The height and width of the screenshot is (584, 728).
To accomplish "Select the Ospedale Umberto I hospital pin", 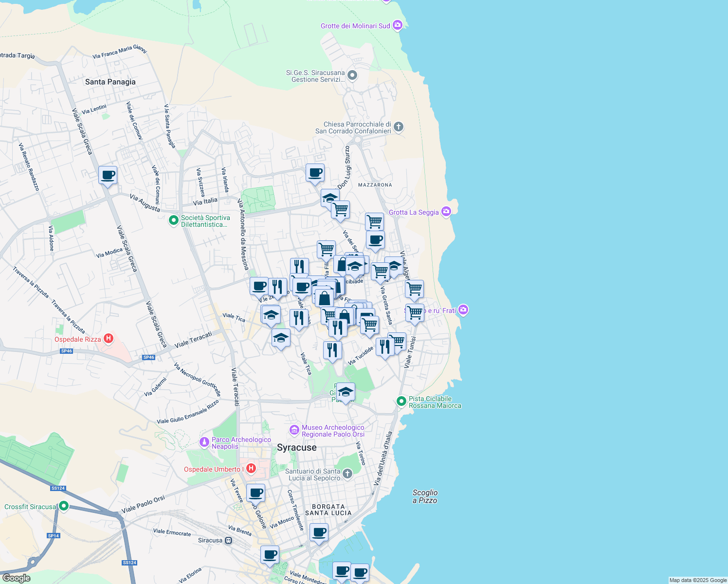I will pyautogui.click(x=251, y=469).
